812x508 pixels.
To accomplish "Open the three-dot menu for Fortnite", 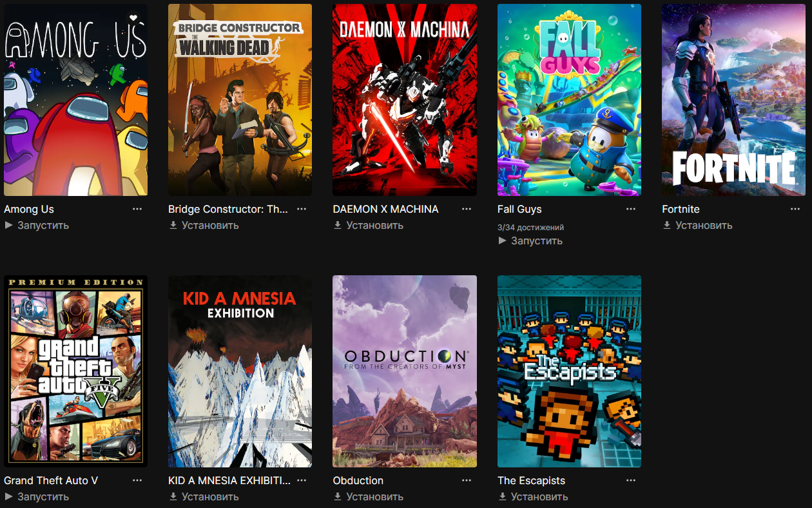I will coord(796,209).
